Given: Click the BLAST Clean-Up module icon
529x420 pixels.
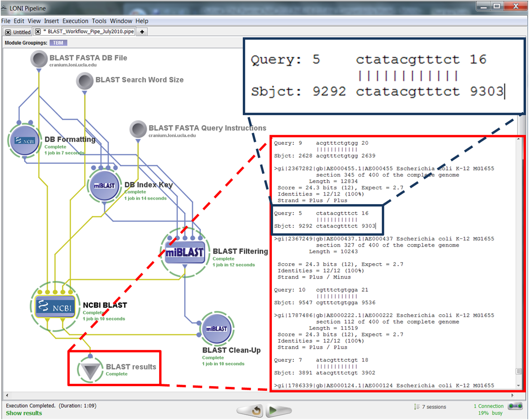Looking at the screenshot, I should (216, 329).
